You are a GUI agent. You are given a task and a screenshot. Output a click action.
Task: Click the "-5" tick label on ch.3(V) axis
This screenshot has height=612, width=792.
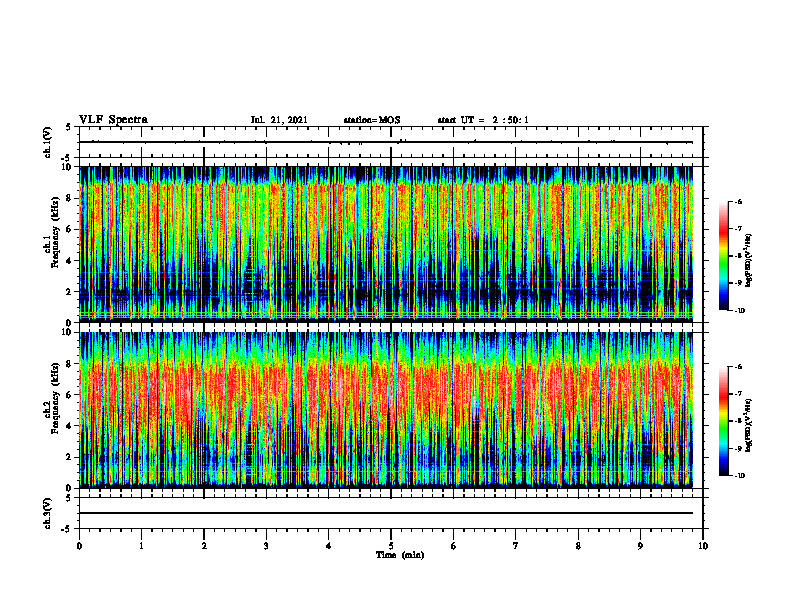66,529
